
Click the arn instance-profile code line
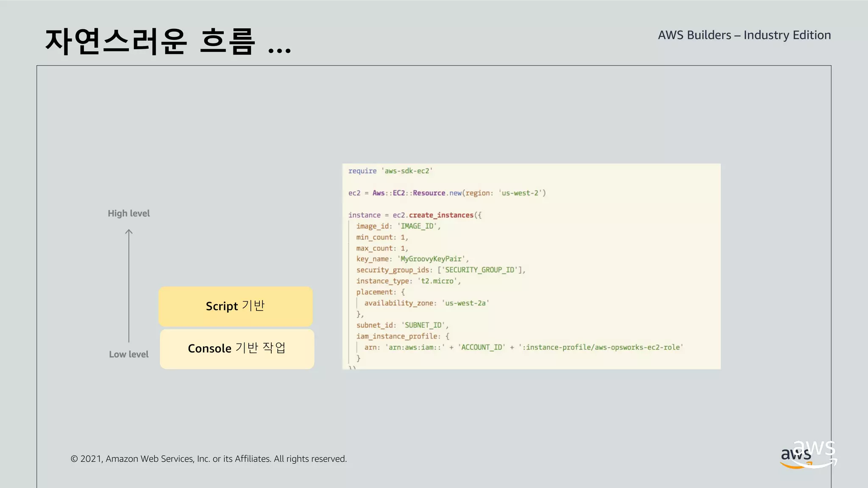tap(524, 347)
